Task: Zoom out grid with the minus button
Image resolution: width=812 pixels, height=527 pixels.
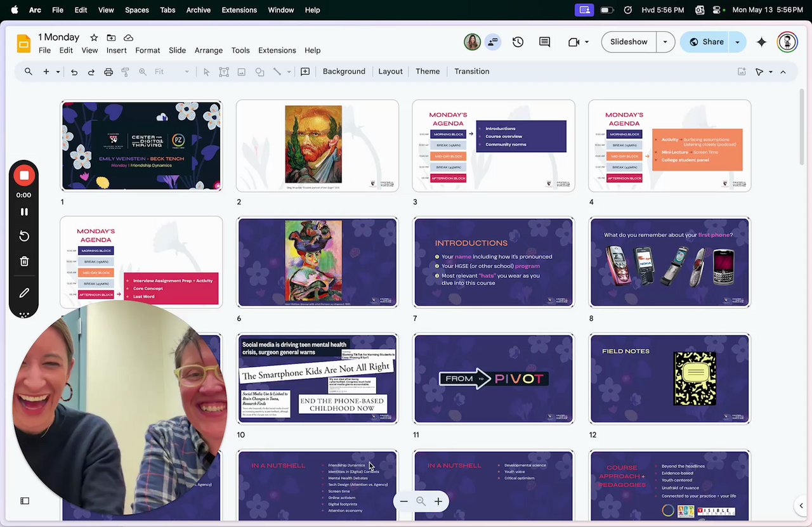Action: 404,501
